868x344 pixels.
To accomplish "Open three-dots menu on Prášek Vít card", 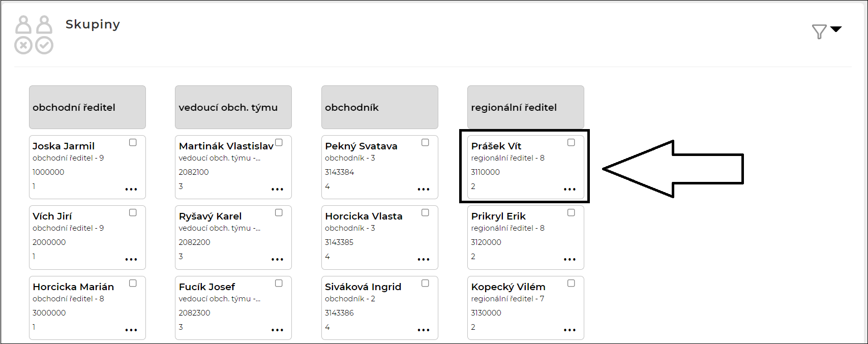I will tap(570, 190).
